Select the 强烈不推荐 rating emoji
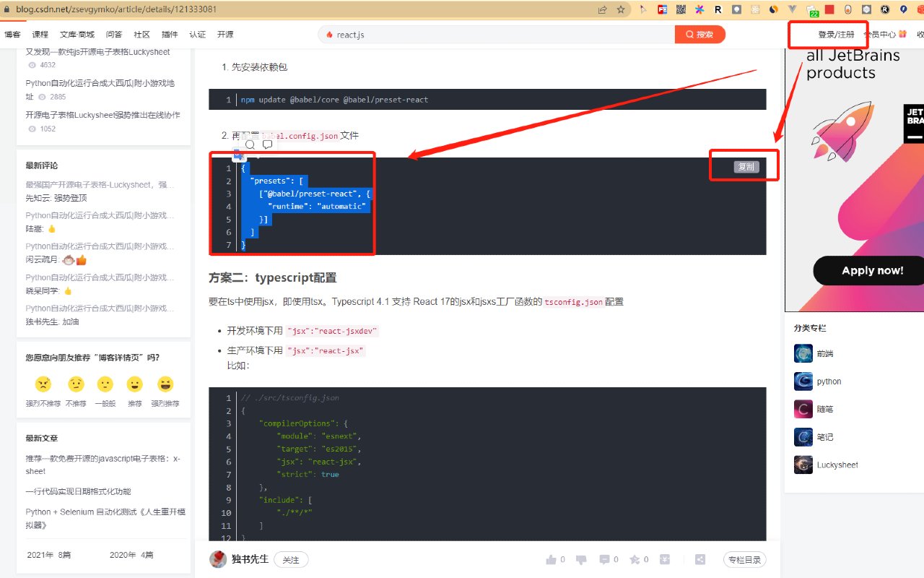This screenshot has height=578, width=924. pyautogui.click(x=45, y=384)
